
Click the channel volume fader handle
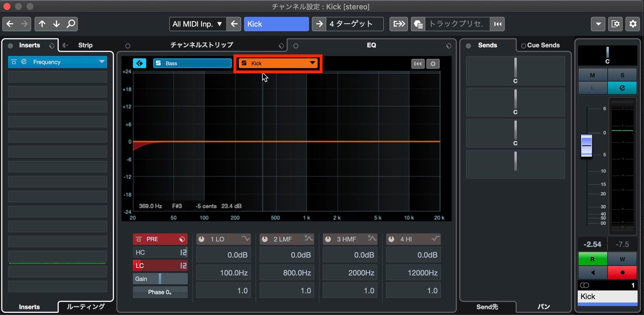click(x=587, y=146)
